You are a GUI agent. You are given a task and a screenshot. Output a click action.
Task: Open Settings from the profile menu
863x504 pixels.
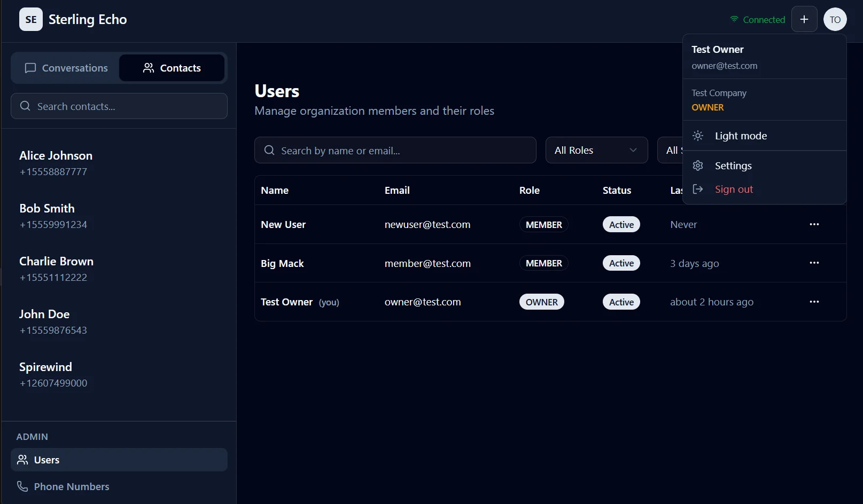click(x=733, y=166)
